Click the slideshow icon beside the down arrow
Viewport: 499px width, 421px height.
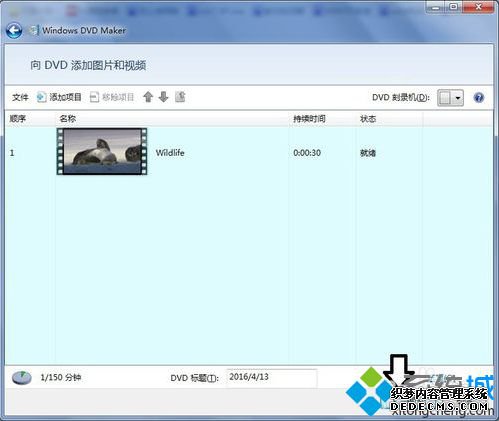pos(180,97)
